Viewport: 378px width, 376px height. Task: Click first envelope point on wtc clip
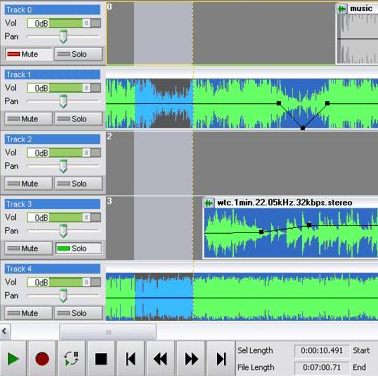(261, 232)
